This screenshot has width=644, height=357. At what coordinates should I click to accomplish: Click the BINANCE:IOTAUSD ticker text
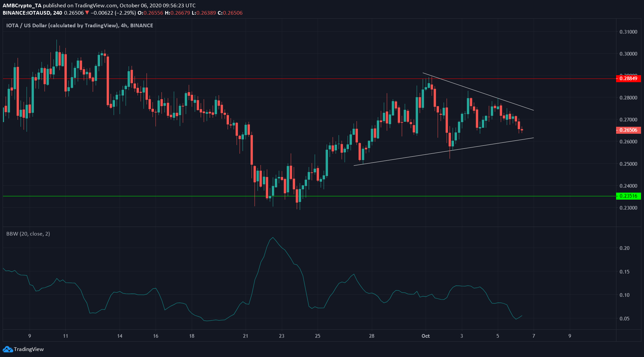(x=27, y=13)
